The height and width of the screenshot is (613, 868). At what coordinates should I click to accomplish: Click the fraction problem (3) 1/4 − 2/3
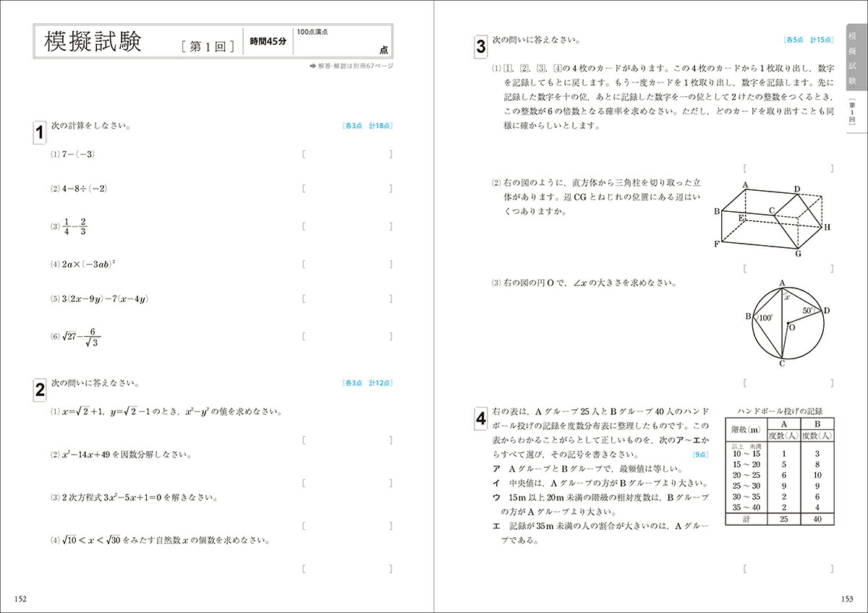[69, 226]
